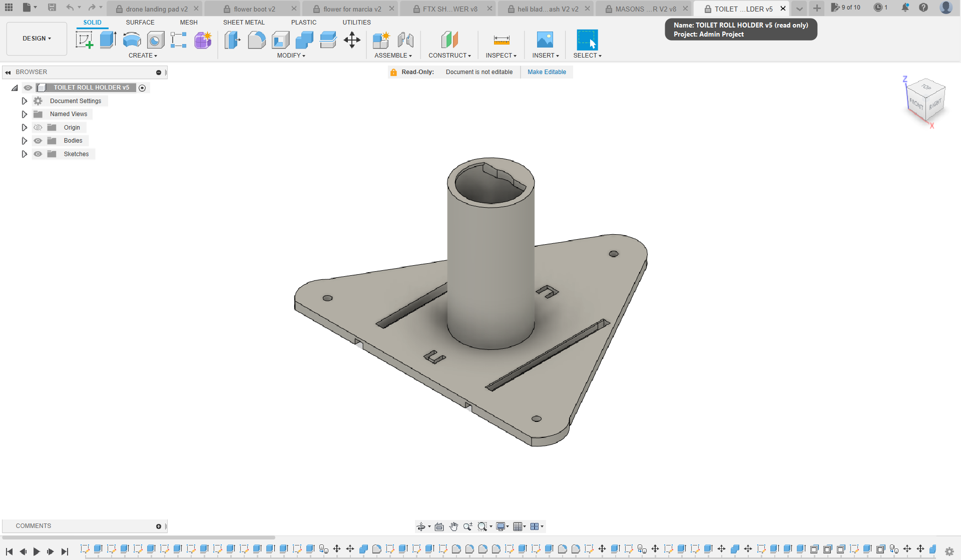This screenshot has width=961, height=560.
Task: Select the Measure tool
Action: (501, 40)
